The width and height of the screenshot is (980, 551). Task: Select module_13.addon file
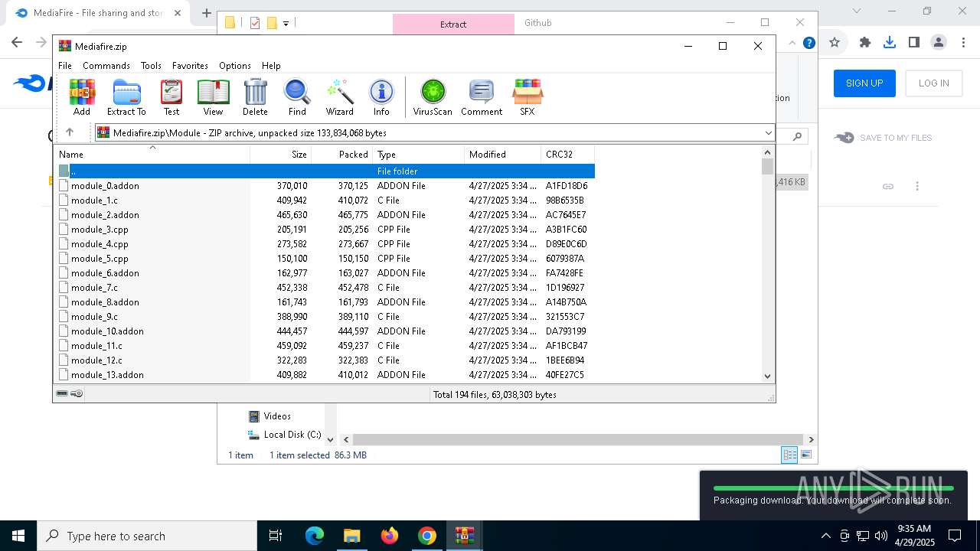click(x=326, y=374)
